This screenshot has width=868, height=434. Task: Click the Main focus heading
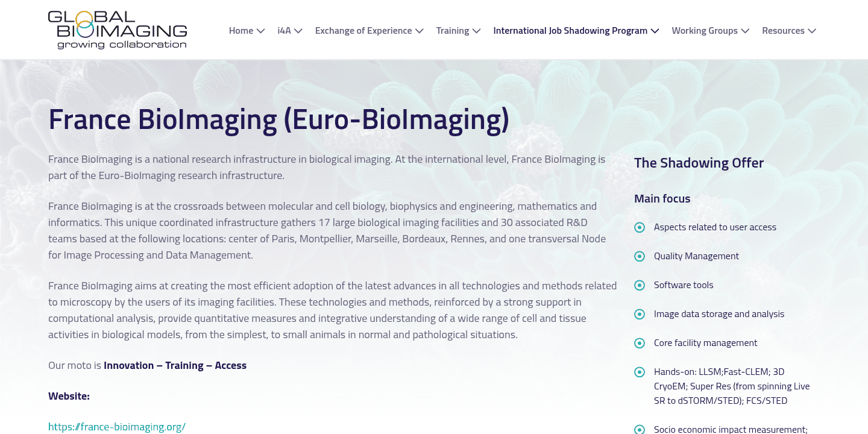662,198
